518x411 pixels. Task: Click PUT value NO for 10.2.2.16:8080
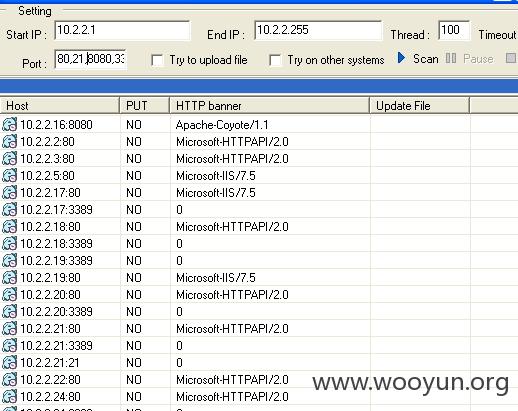(x=134, y=125)
